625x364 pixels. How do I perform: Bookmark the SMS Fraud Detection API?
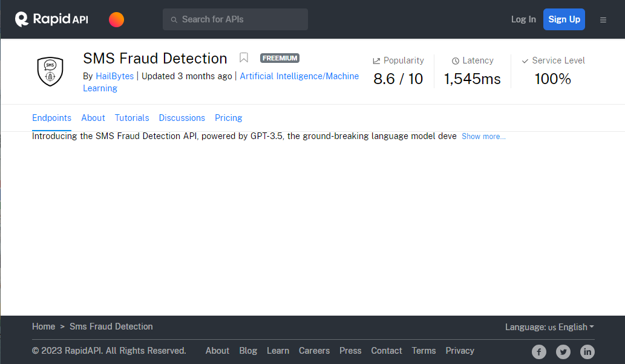pyautogui.click(x=244, y=57)
